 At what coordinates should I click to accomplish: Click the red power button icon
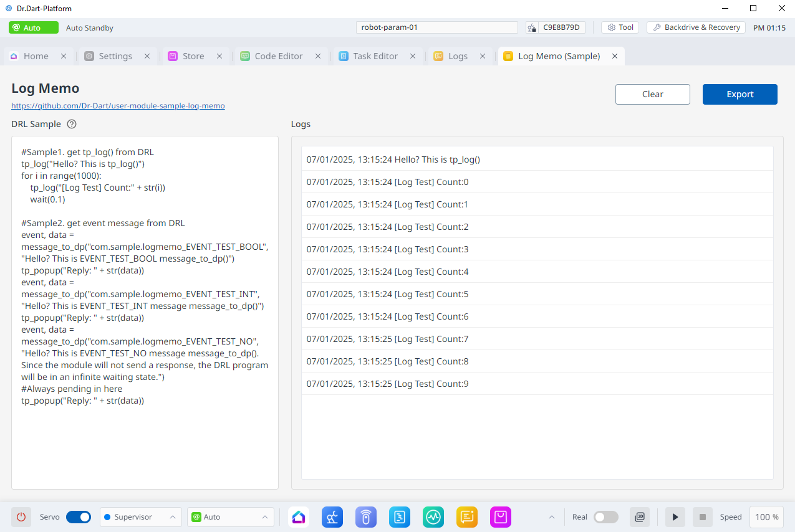click(21, 517)
